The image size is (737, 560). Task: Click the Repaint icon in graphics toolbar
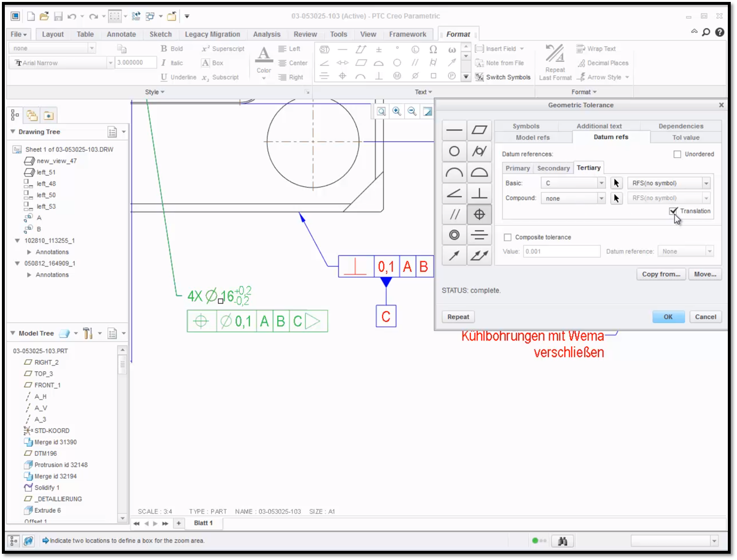click(428, 111)
